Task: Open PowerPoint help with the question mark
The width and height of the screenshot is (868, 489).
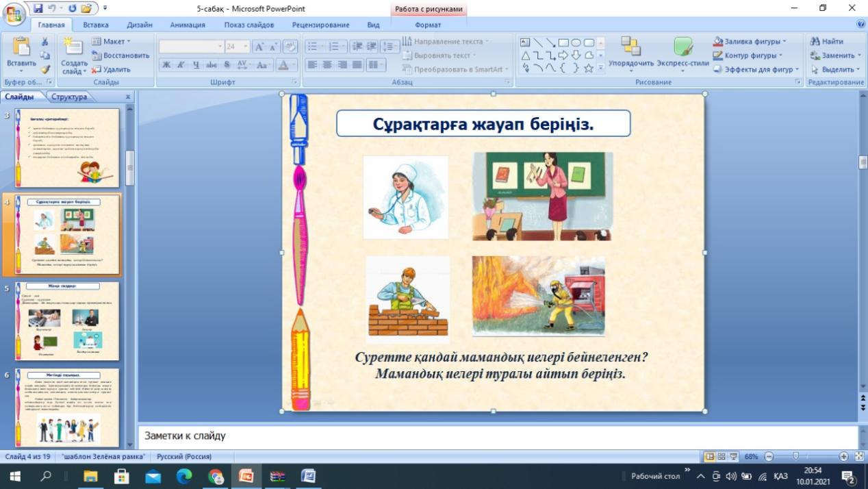Action: pos(860,24)
